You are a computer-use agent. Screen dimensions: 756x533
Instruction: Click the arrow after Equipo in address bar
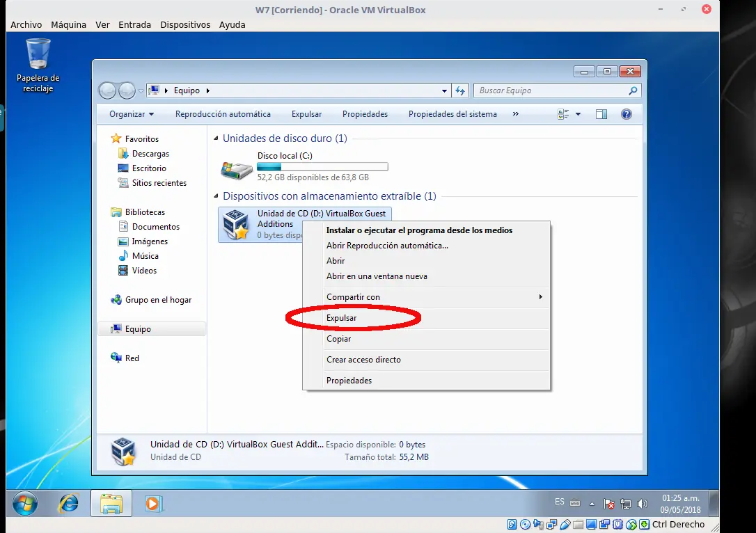click(x=208, y=90)
